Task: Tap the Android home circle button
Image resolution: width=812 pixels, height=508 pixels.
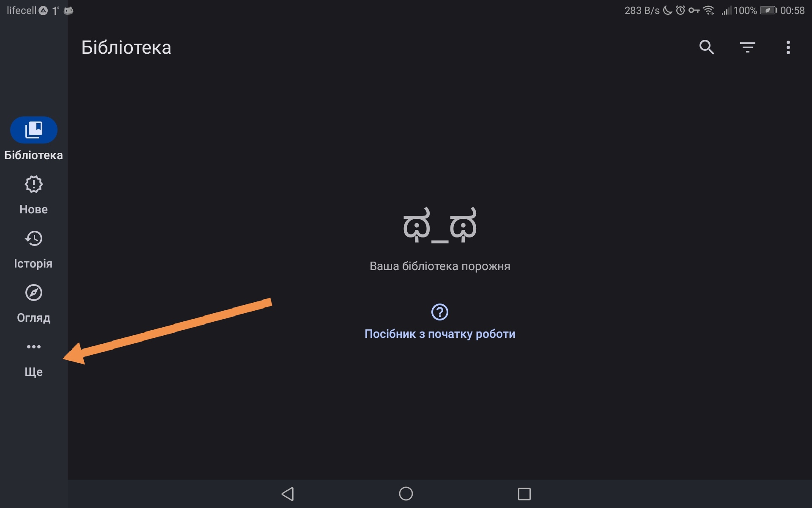Action: click(x=406, y=494)
